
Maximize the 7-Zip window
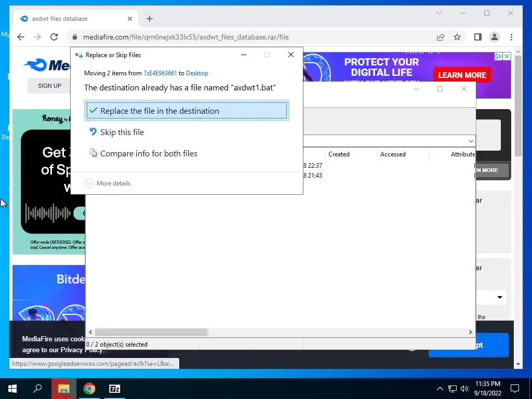coord(440,89)
